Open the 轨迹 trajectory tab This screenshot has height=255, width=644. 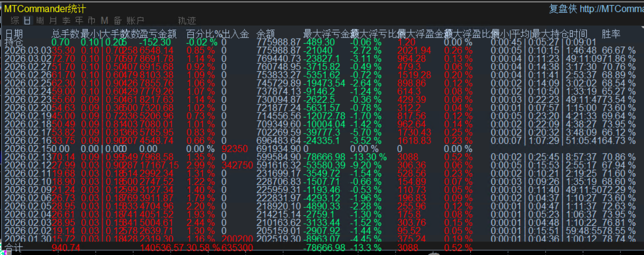[187, 21]
